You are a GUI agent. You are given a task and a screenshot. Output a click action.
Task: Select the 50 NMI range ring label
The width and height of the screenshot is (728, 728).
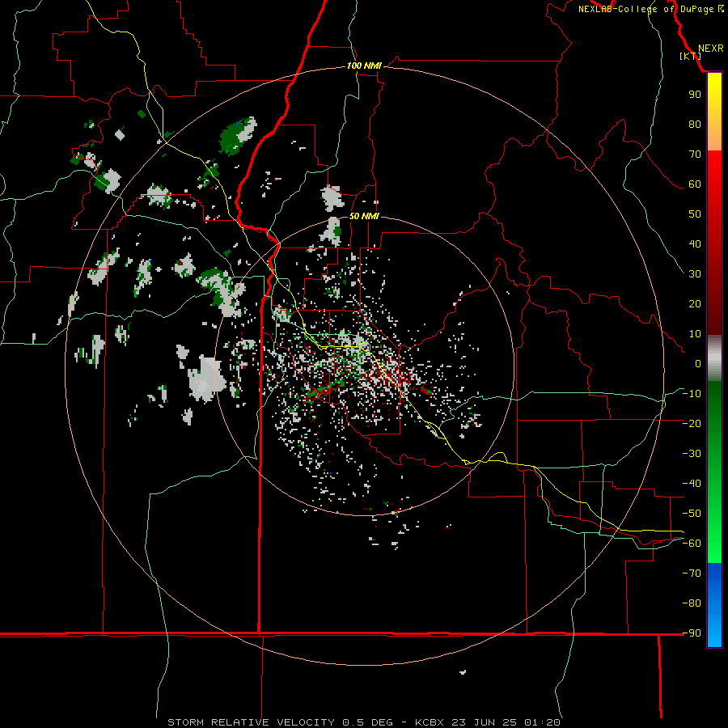tap(364, 216)
